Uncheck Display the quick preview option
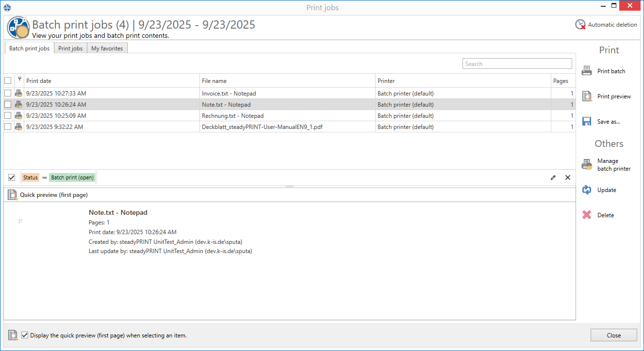Image resolution: width=644 pixels, height=351 pixels. pos(25,335)
